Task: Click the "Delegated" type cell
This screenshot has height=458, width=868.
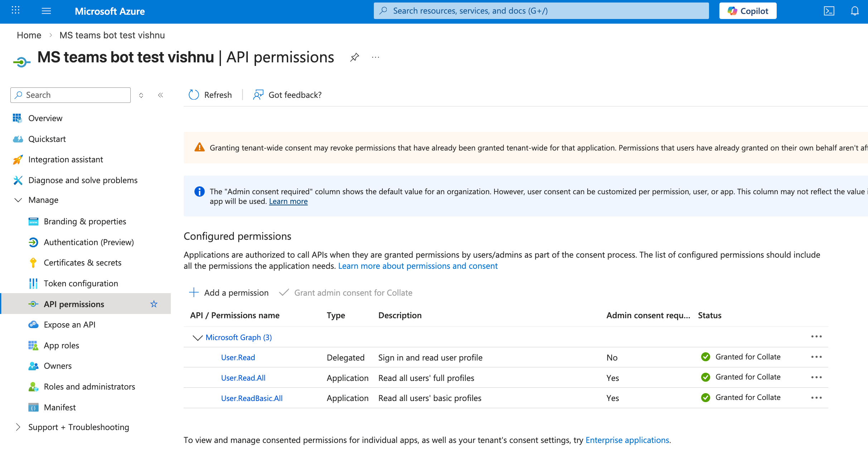Action: tap(346, 358)
